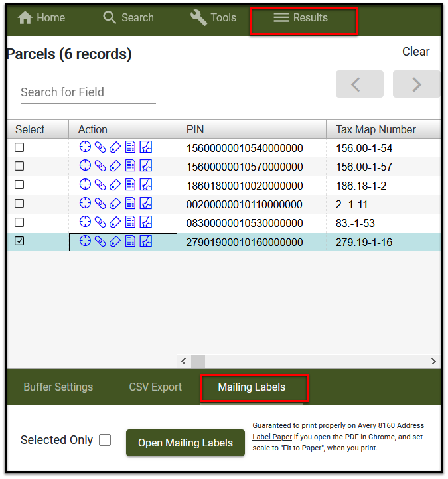Viewport: 448px width, 479px height.
Task: Open the Buffer Settings tab
Action: click(58, 387)
